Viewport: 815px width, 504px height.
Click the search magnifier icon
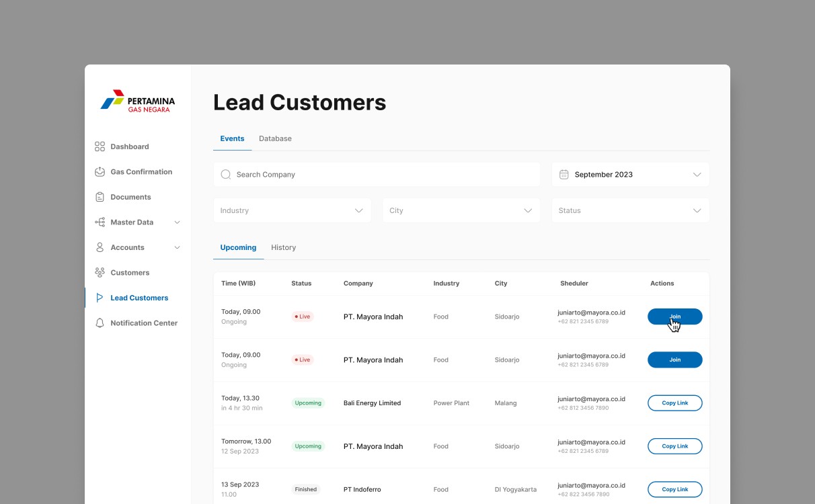[x=226, y=174]
